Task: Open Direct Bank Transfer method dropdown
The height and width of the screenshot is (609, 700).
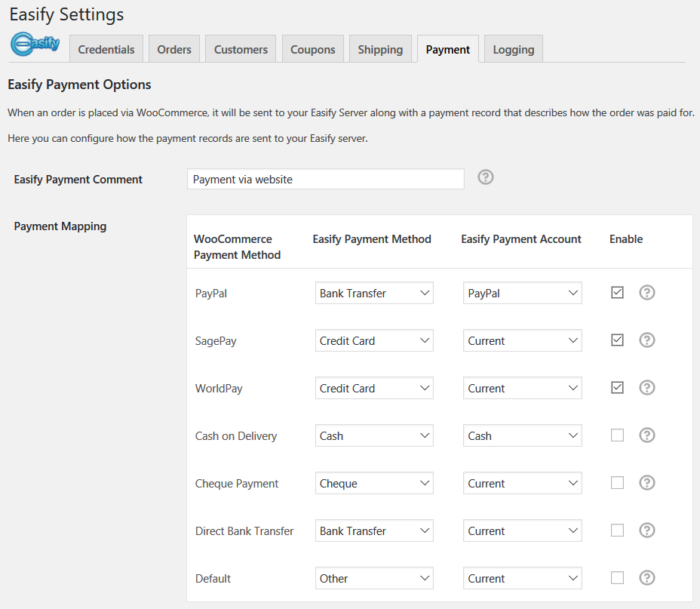Action: point(374,531)
